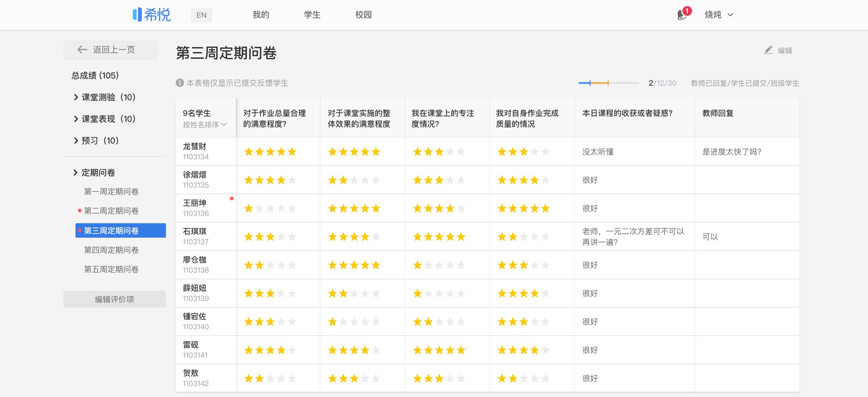Screen dimensions: 868x397
Task: Click the pencil edit icon
Action: [768, 50]
